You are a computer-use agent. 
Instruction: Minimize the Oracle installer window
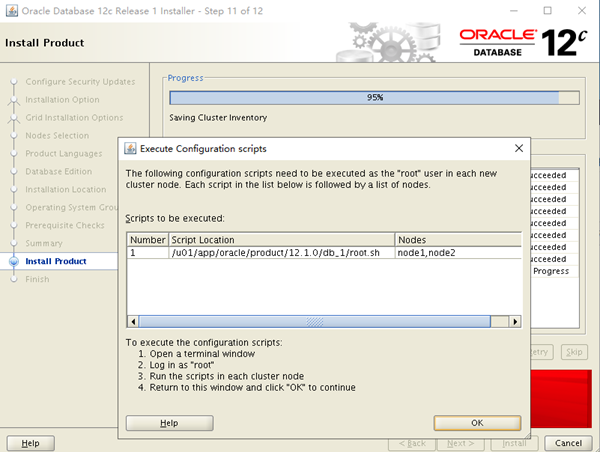(x=514, y=11)
